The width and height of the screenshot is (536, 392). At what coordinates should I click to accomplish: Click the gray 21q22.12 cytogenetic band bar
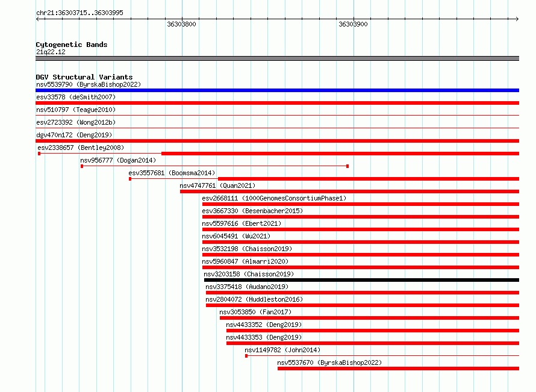[277, 58]
